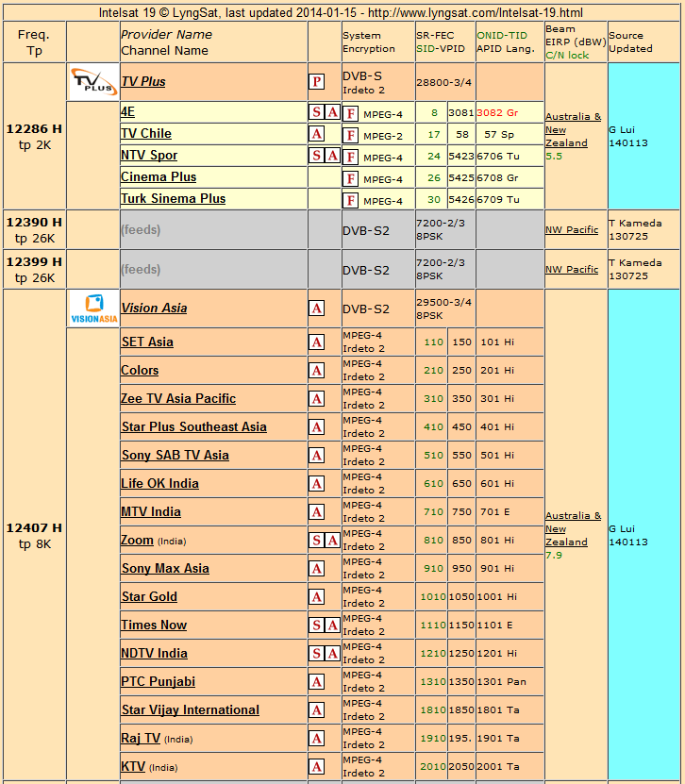Click the F icon in Turk Sinema Plus row
The width and height of the screenshot is (685, 784).
350,201
